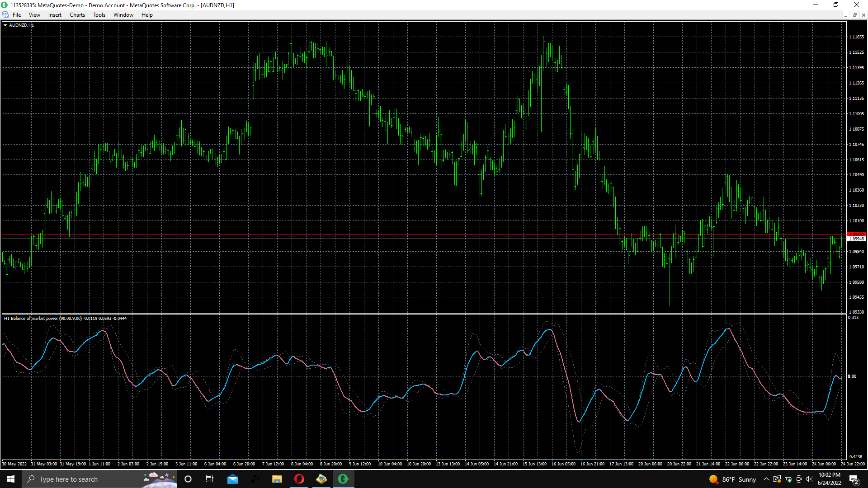This screenshot has height=488, width=868.
Task: Open the MetaTrader taskbar icon
Action: 343,479
